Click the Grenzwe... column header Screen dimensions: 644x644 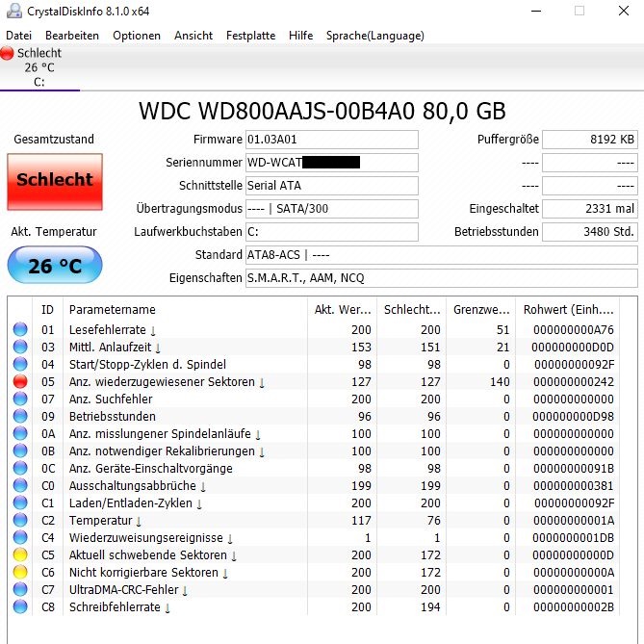coord(481,309)
